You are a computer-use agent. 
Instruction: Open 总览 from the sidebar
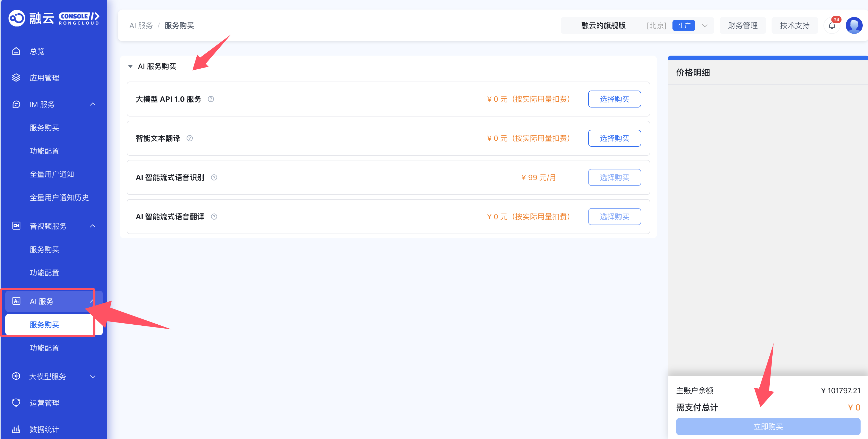pos(37,51)
